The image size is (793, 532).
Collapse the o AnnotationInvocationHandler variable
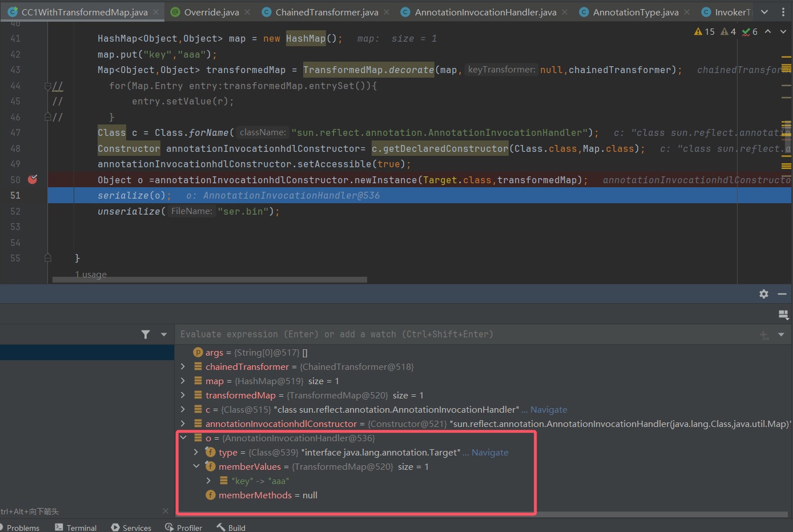[183, 438]
